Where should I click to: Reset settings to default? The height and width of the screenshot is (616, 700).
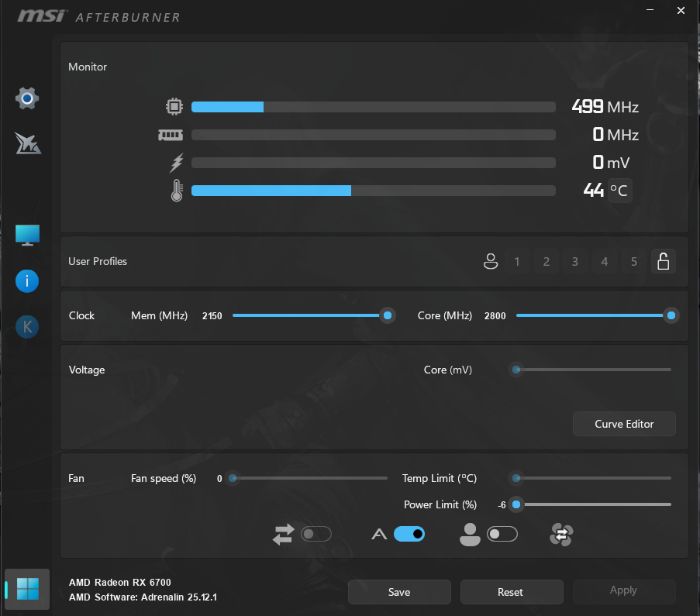512,592
